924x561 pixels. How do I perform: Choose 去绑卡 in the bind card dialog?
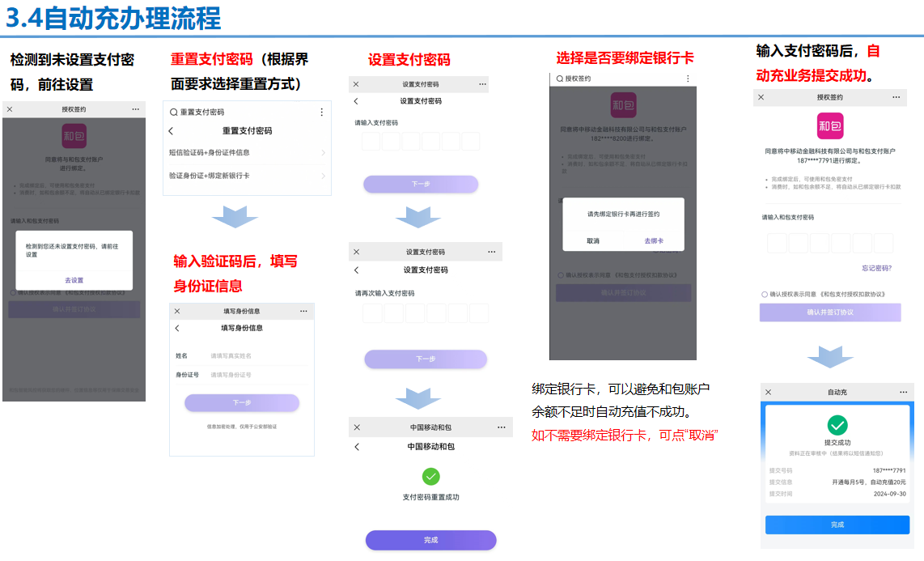654,240
